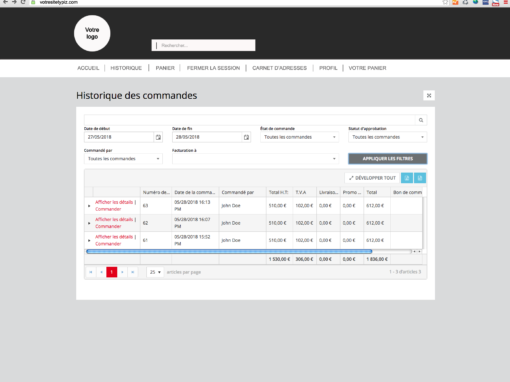Click Commander link for order 62
510x382 pixels.
pyautogui.click(x=108, y=226)
